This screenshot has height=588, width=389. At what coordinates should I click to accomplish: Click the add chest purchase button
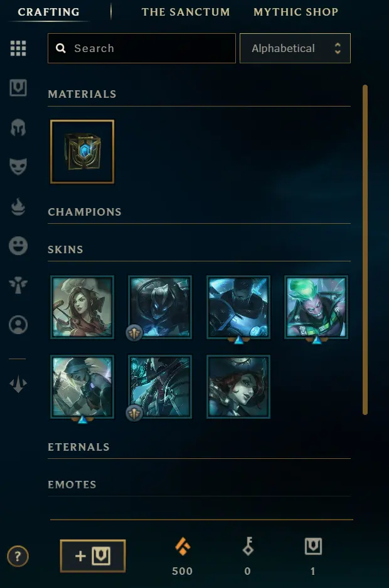click(x=93, y=556)
